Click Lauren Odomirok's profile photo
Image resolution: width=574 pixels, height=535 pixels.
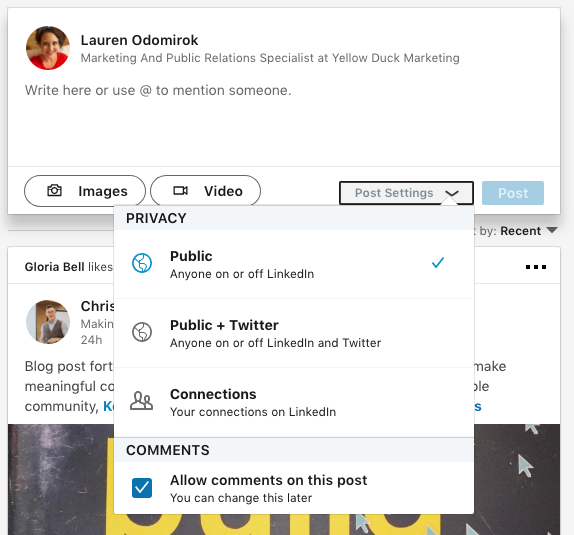coord(48,48)
